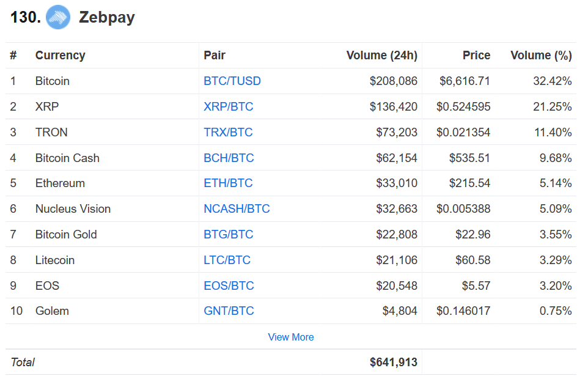The image size is (588, 376).
Task: Select the XRP currency name
Action: coord(47,106)
